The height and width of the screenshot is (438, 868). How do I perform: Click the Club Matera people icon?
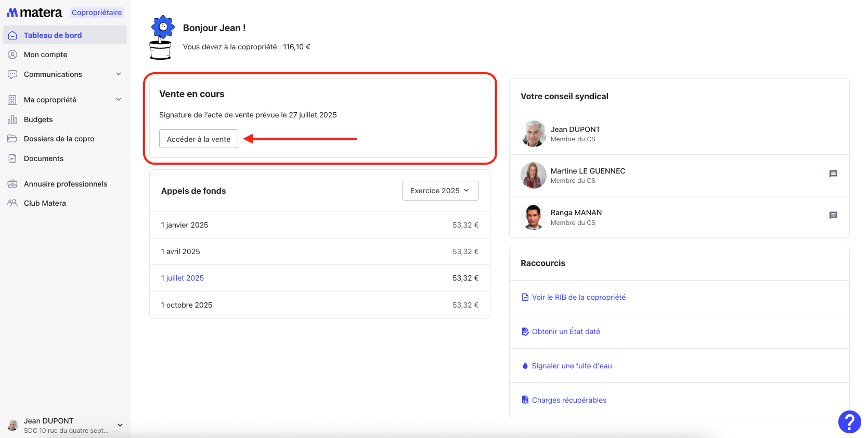12,203
